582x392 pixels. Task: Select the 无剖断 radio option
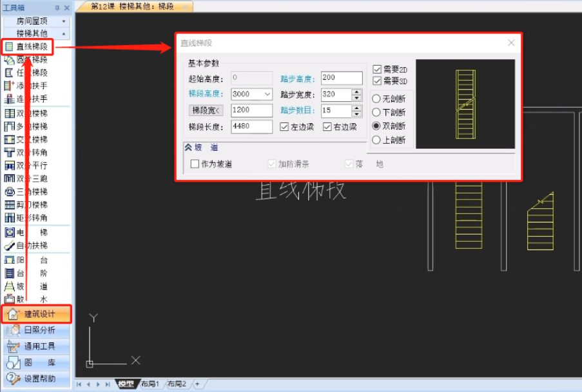tap(376, 99)
